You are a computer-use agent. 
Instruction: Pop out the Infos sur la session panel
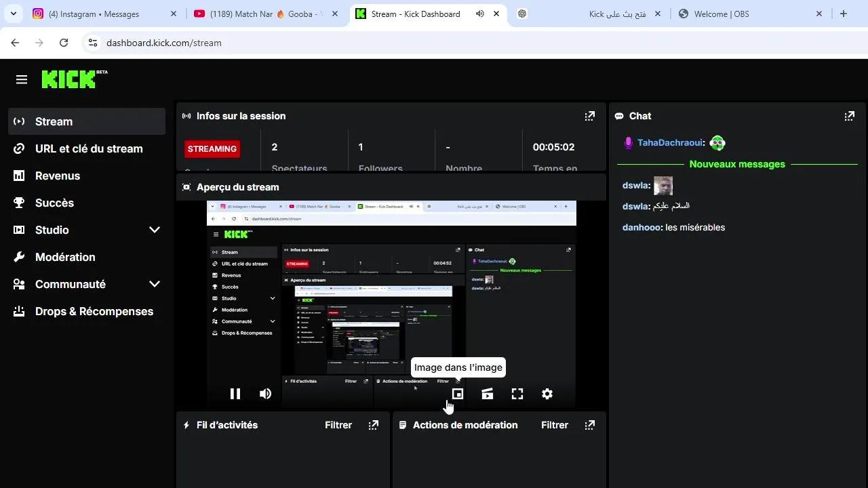(x=590, y=116)
